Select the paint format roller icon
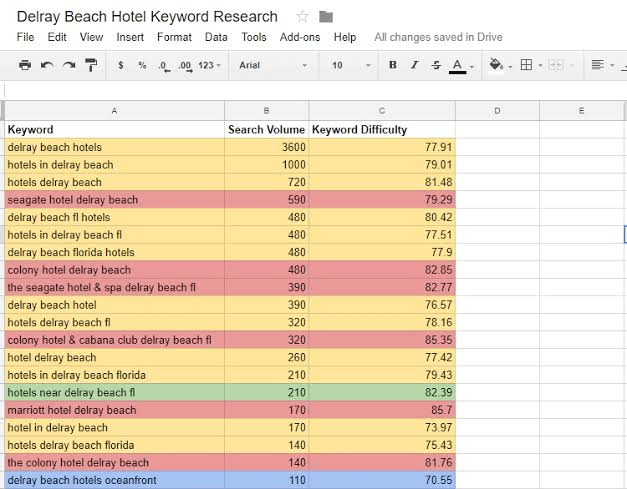 (x=91, y=65)
